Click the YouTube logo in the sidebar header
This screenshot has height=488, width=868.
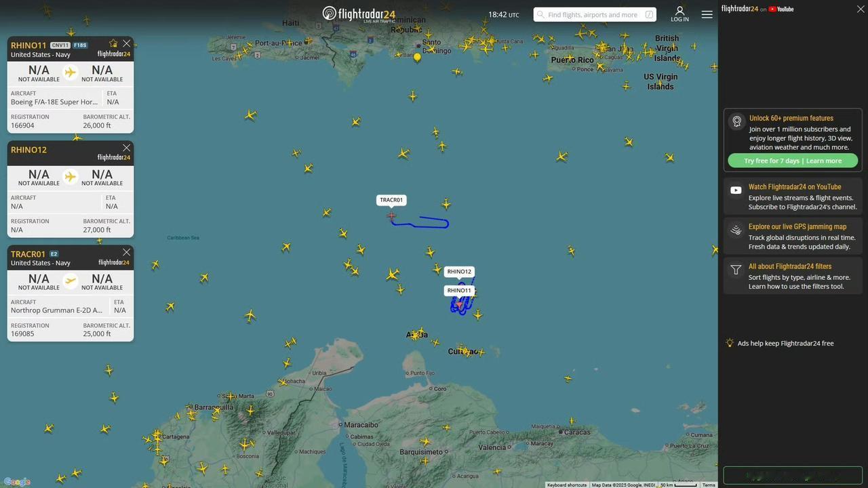781,9
